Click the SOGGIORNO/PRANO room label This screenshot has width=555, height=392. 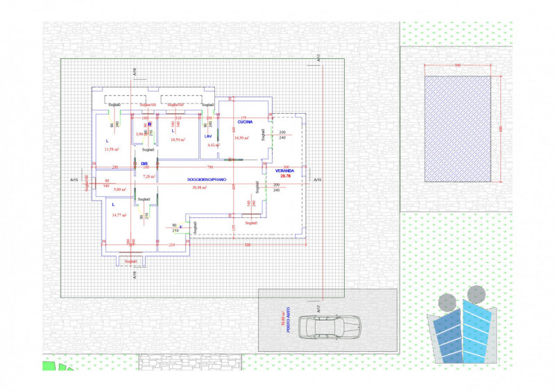(x=207, y=180)
